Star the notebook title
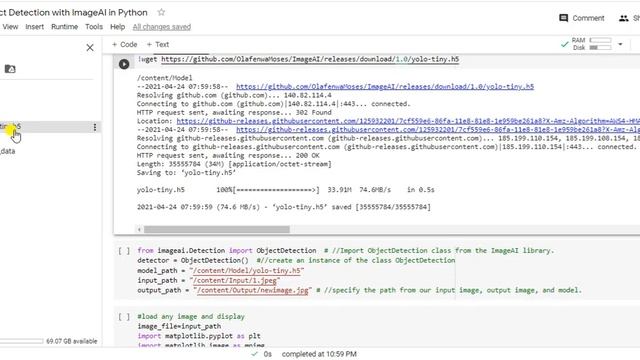Screen dimensions: 640x360 161,12
